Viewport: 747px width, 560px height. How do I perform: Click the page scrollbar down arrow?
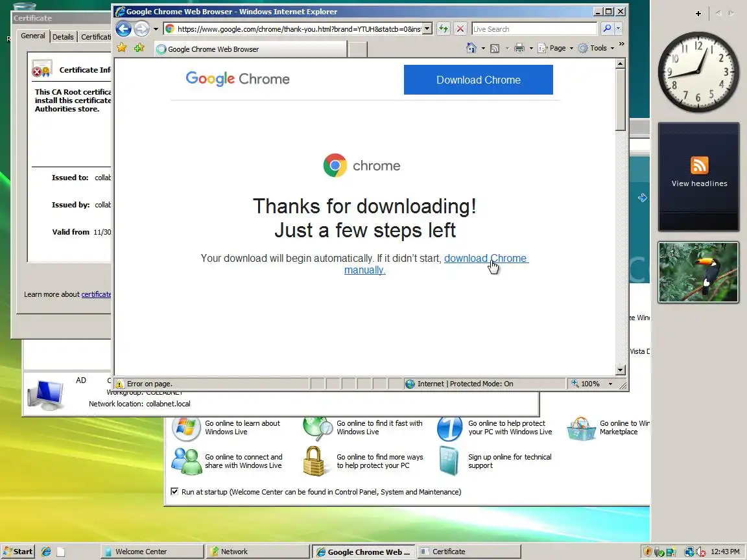[x=621, y=369]
